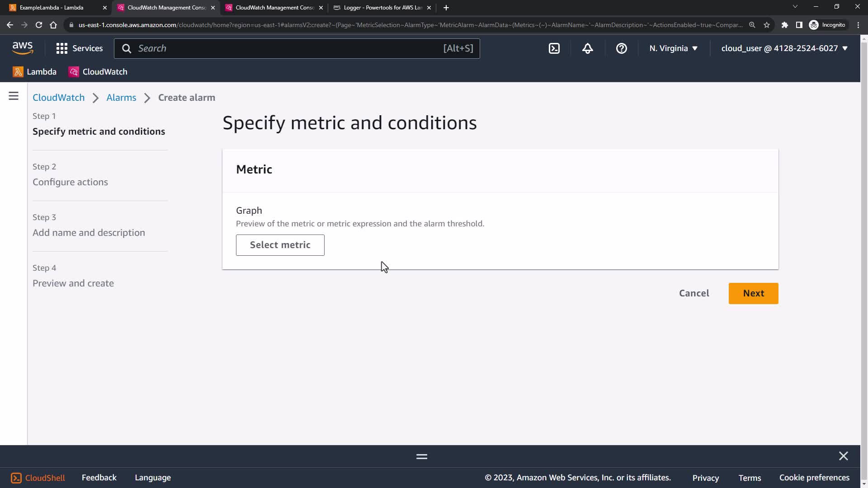The width and height of the screenshot is (868, 488).
Task: Click the Select metric button
Action: (x=280, y=245)
